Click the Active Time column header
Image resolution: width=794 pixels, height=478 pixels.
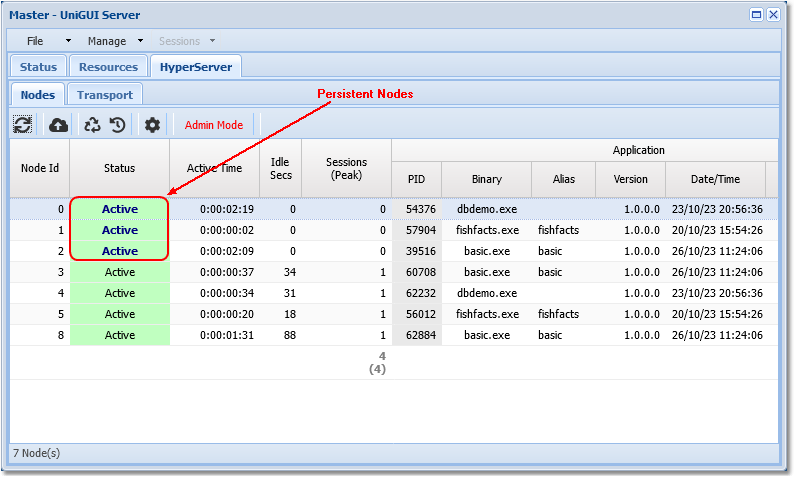click(215, 168)
